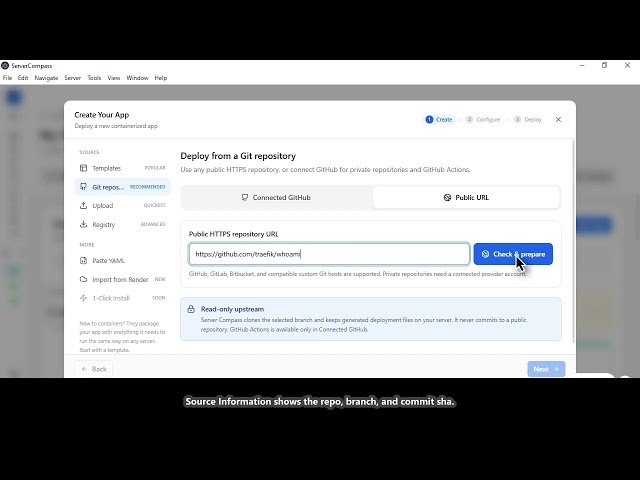
Task: Restore down the ServerCompass window
Action: 604,65
